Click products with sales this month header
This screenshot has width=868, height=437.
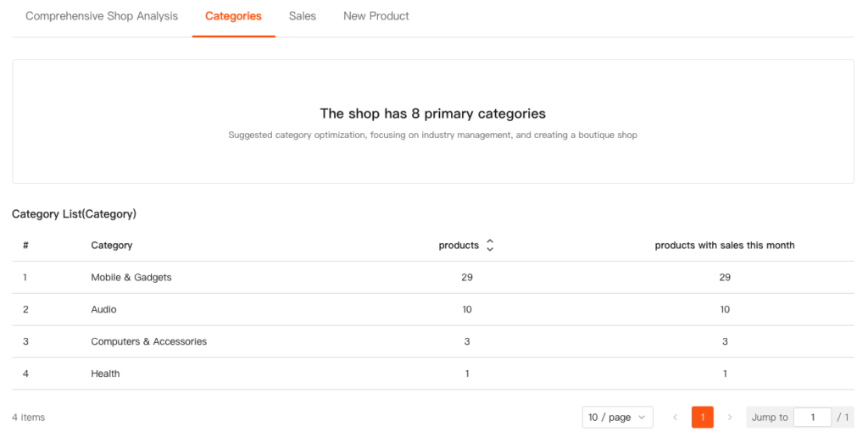click(x=725, y=246)
